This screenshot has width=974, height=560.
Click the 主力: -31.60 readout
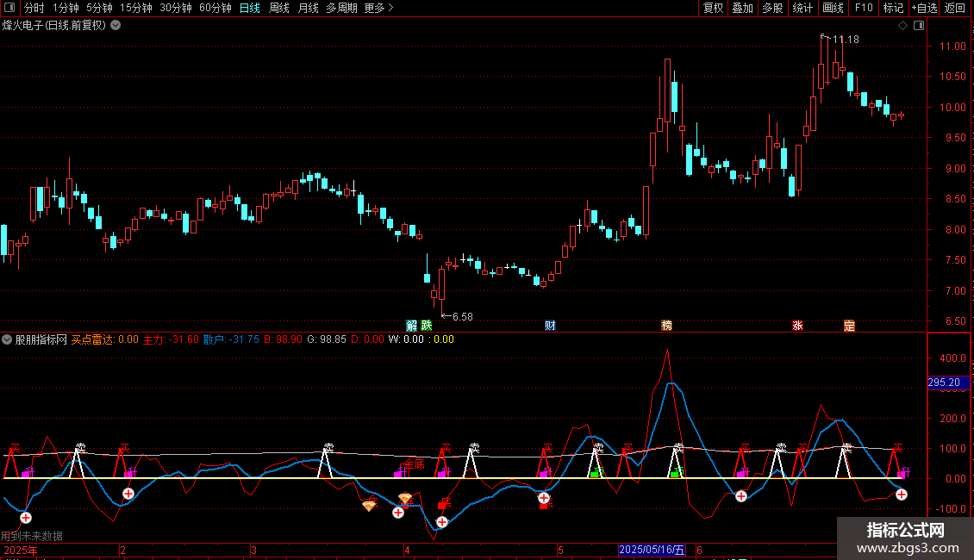[x=171, y=339]
